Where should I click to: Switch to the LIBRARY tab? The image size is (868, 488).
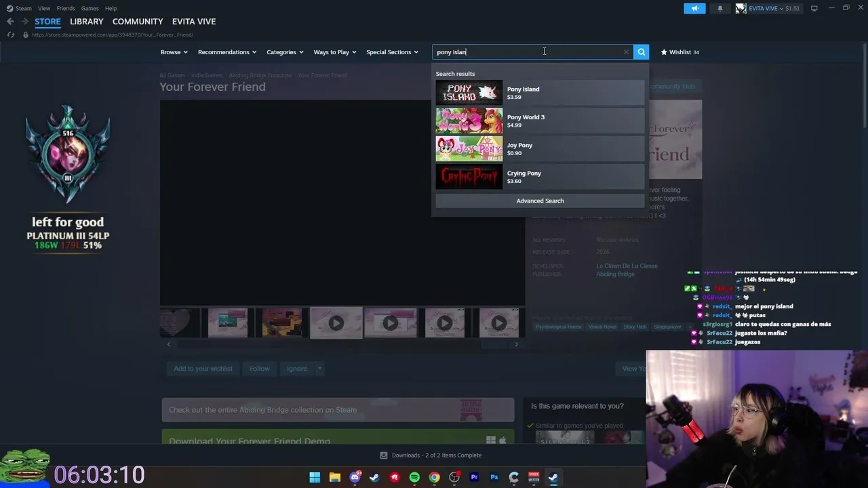click(x=87, y=22)
